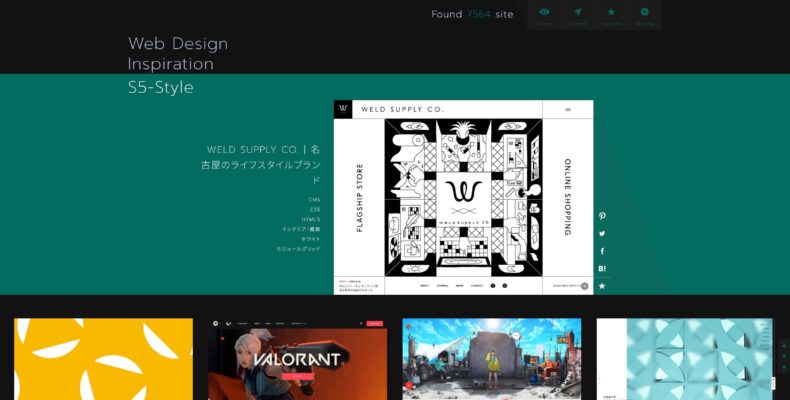Image resolution: width=790 pixels, height=400 pixels.
Task: Select the CSS tag
Action: (315, 209)
